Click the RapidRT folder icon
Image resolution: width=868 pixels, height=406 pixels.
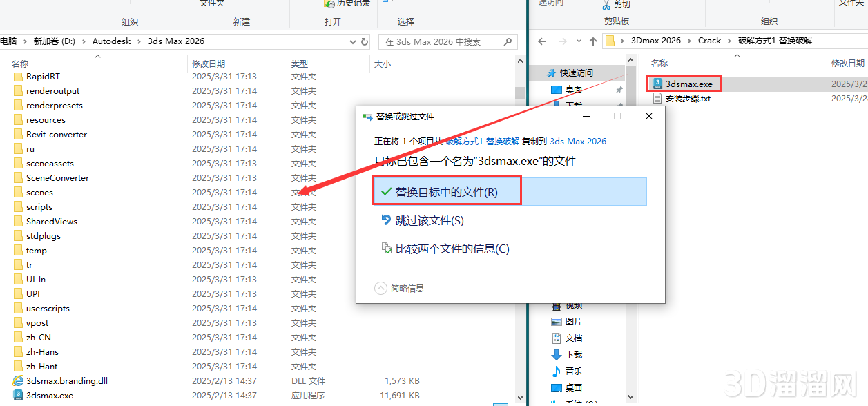[x=18, y=76]
